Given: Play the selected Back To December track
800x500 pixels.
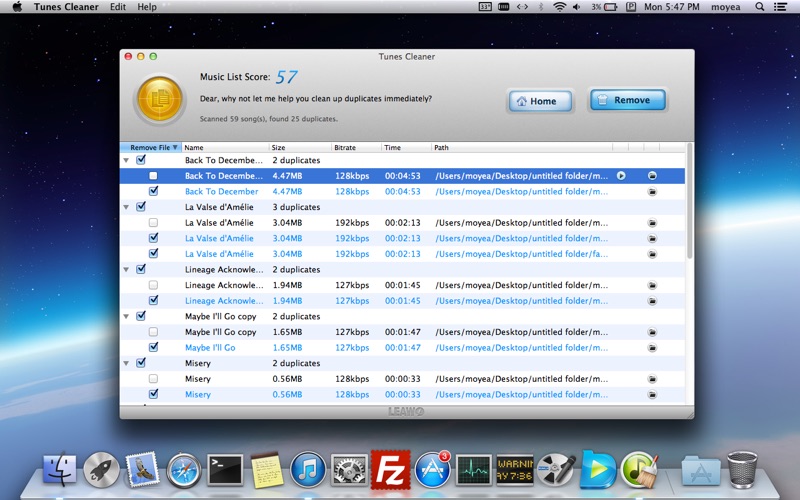Looking at the screenshot, I should pos(621,176).
